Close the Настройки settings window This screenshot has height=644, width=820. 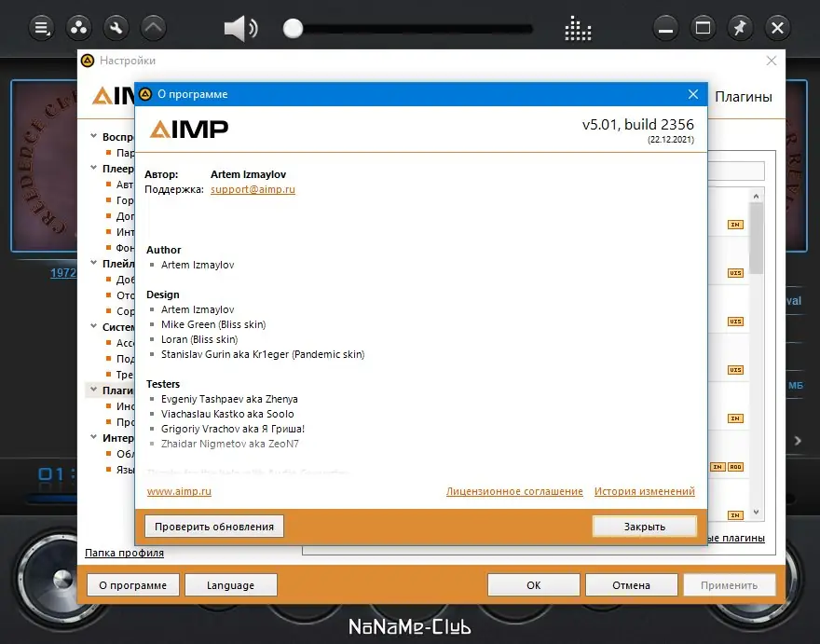coord(772,61)
